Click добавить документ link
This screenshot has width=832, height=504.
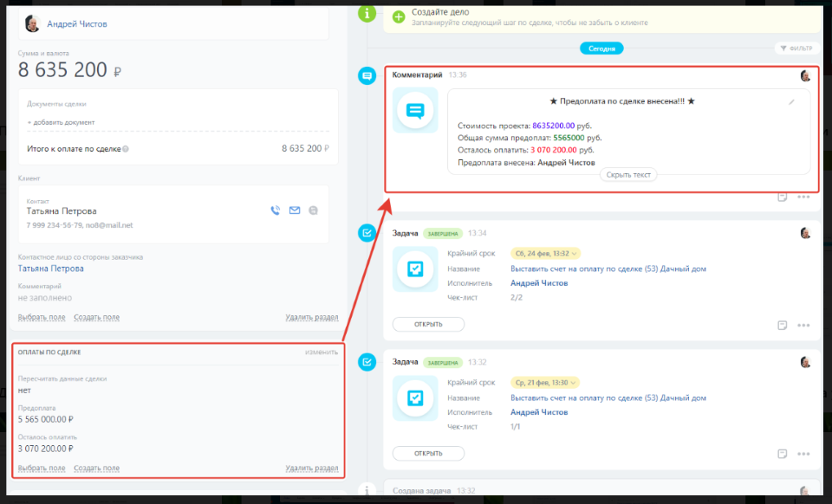tap(62, 122)
